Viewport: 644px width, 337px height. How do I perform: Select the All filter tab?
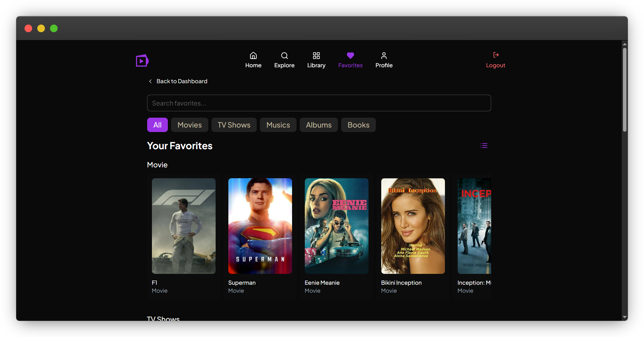point(157,125)
